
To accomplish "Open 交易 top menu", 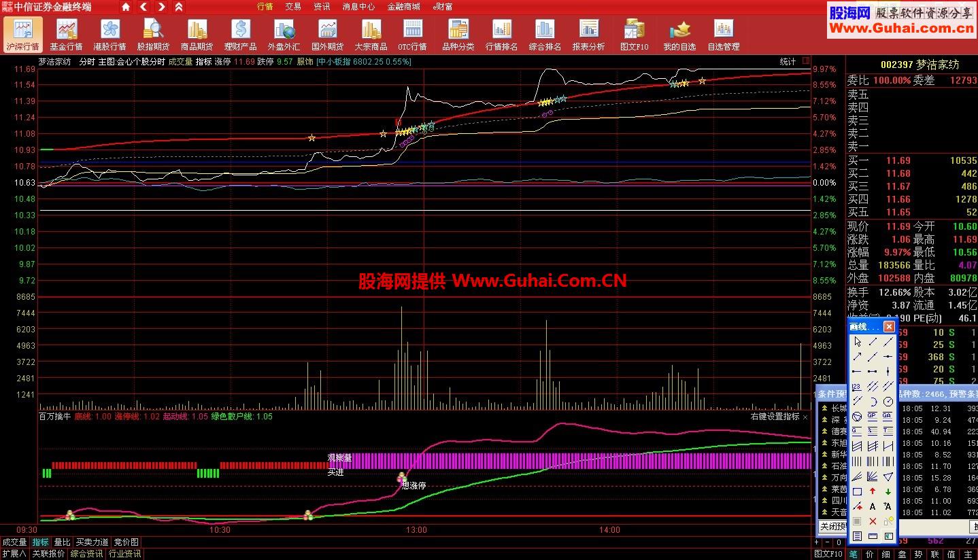I will point(293,7).
